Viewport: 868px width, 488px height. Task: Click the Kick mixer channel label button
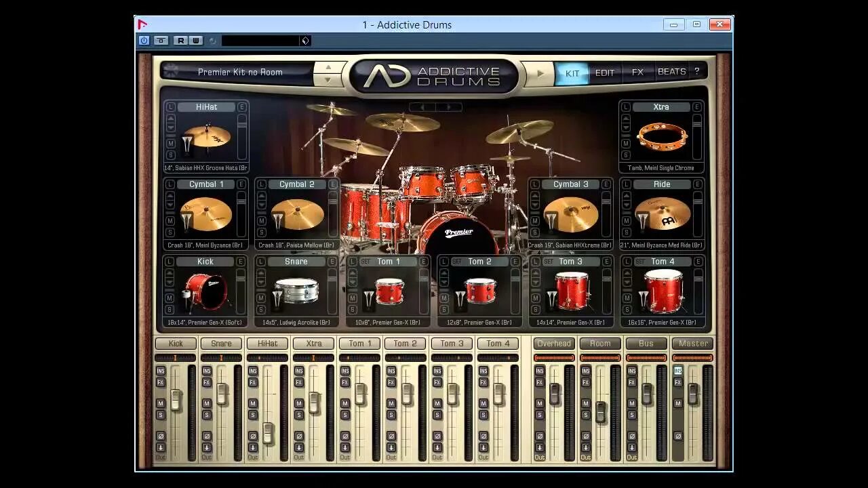[x=176, y=344]
